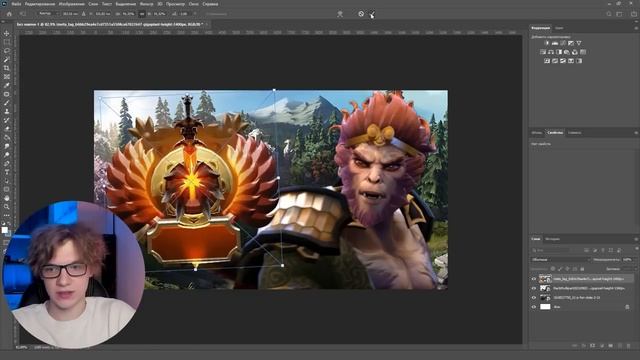The width and height of the screenshot is (640, 360).
Task: Create a new group in Layers panel
Action: pyautogui.click(x=611, y=346)
